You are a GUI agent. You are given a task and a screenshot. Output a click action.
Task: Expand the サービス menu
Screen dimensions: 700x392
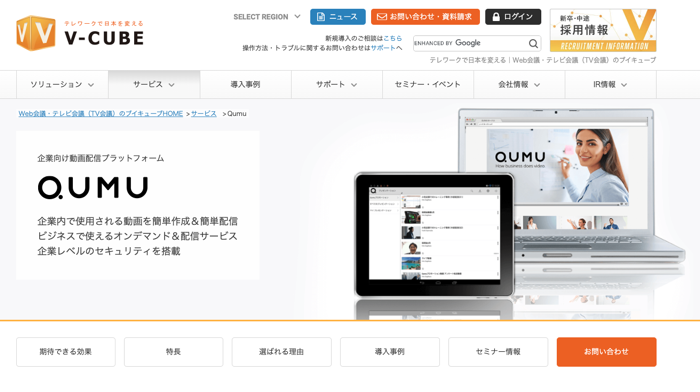154,84
